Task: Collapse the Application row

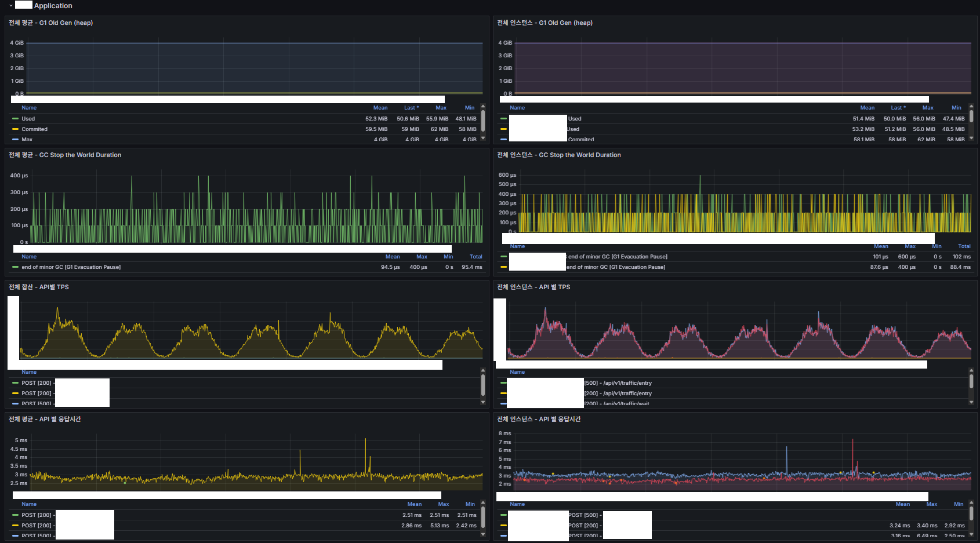Action: point(10,5)
